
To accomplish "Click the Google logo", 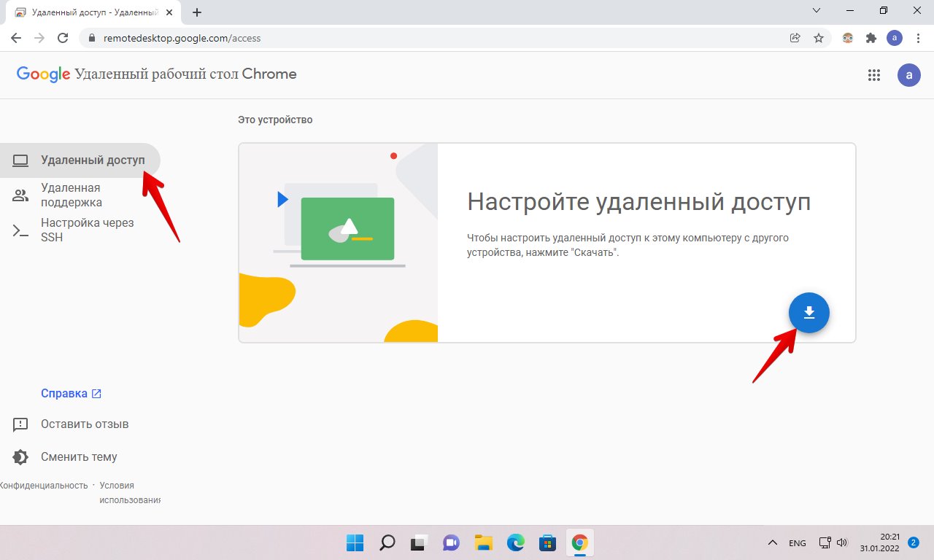I will (x=43, y=74).
